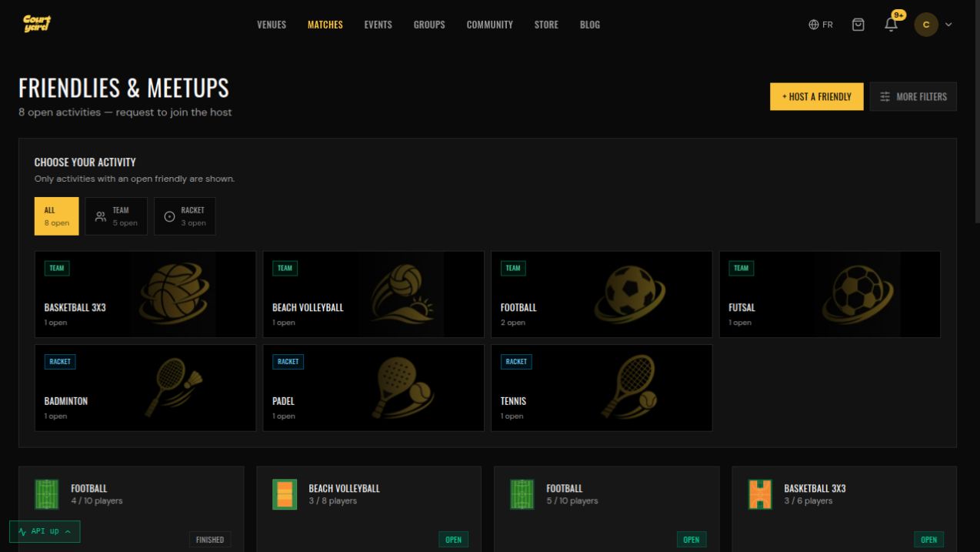Open the Courtyard logo home link
Image resolution: width=980 pixels, height=552 pixels.
tap(37, 24)
